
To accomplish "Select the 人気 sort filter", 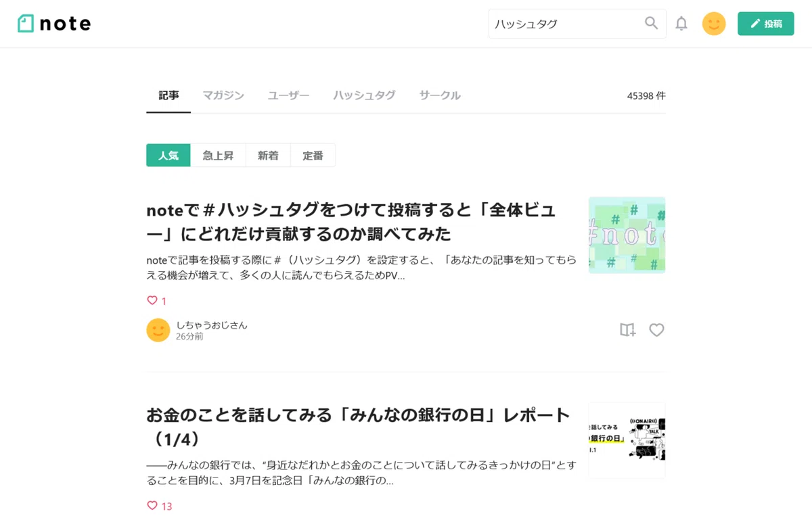I will click(x=168, y=155).
